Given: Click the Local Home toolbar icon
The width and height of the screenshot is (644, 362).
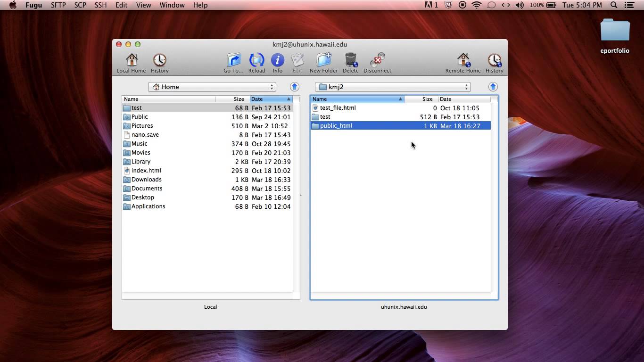Looking at the screenshot, I should [x=132, y=63].
